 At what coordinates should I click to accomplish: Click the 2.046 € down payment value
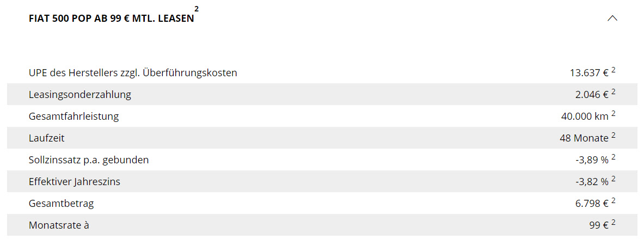point(591,95)
